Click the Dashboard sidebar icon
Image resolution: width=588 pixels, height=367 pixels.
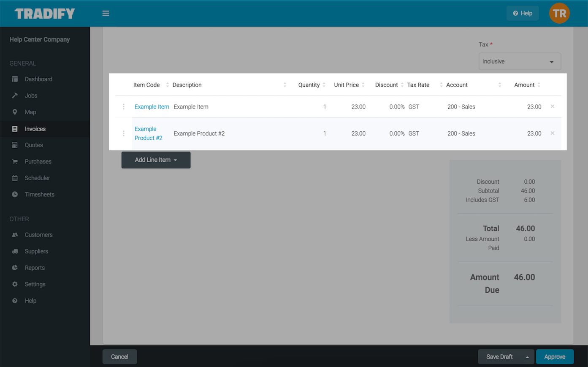[15, 79]
